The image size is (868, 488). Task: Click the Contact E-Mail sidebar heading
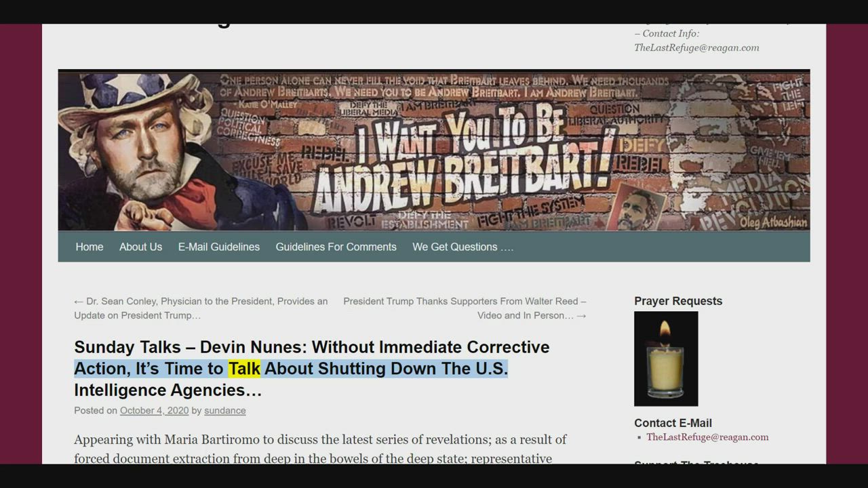point(673,423)
